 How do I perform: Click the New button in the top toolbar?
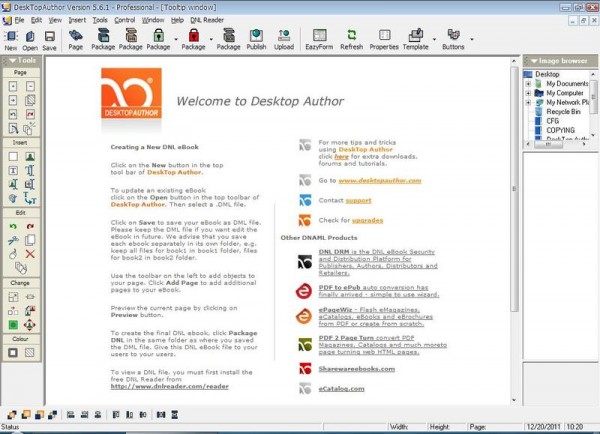(x=11, y=40)
